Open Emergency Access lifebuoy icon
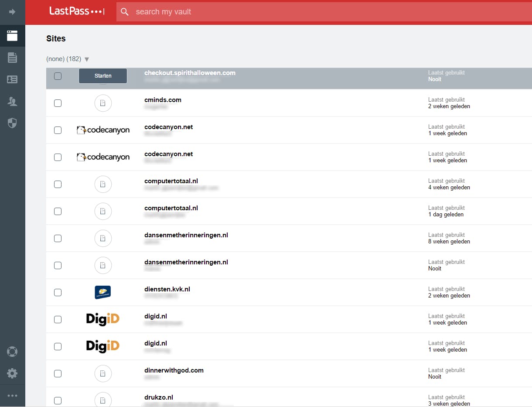Viewport: 532px width, 407px height. pyautogui.click(x=12, y=351)
